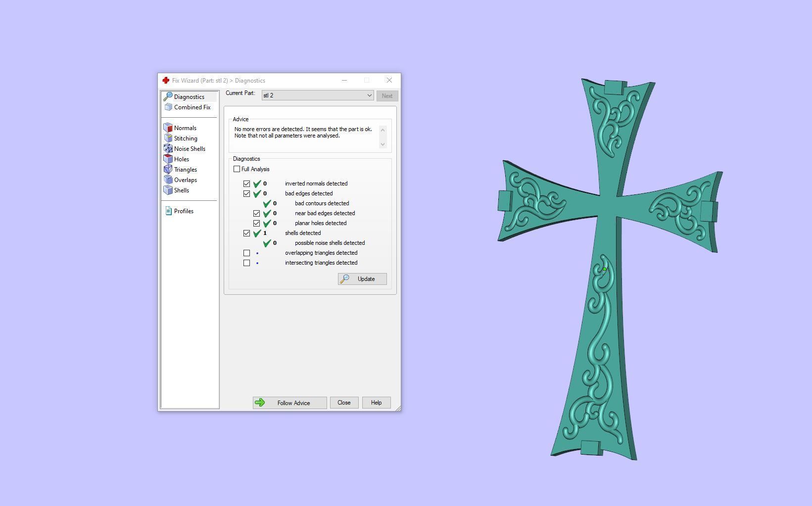This screenshot has height=506, width=812.
Task: Click the Help button
Action: 376,403
